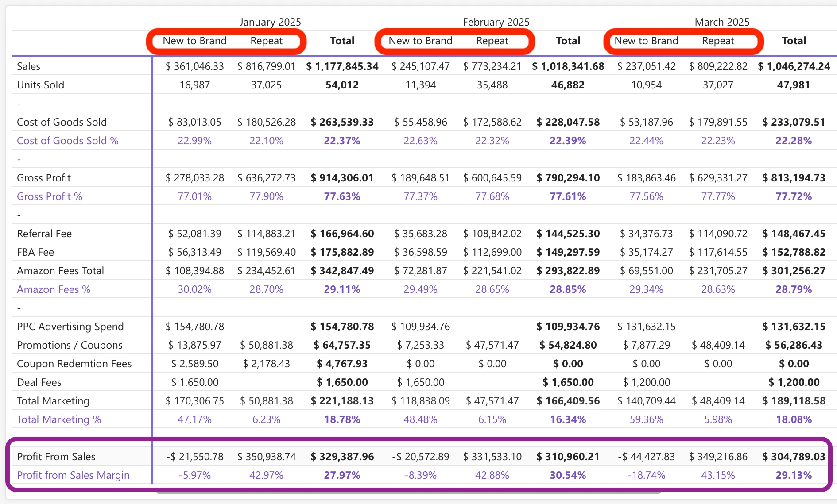The image size is (837, 504).
Task: Click February total sales $ 1,018,341.68
Action: [x=568, y=66]
